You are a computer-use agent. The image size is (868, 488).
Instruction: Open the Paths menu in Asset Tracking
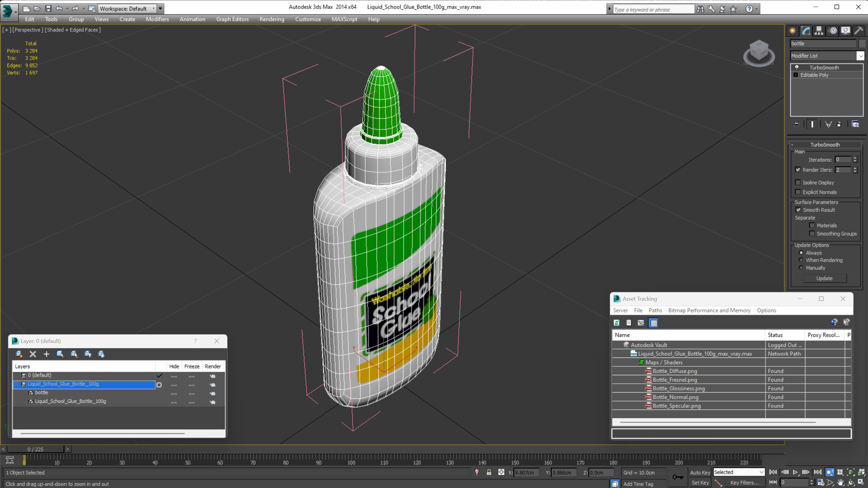(x=655, y=310)
